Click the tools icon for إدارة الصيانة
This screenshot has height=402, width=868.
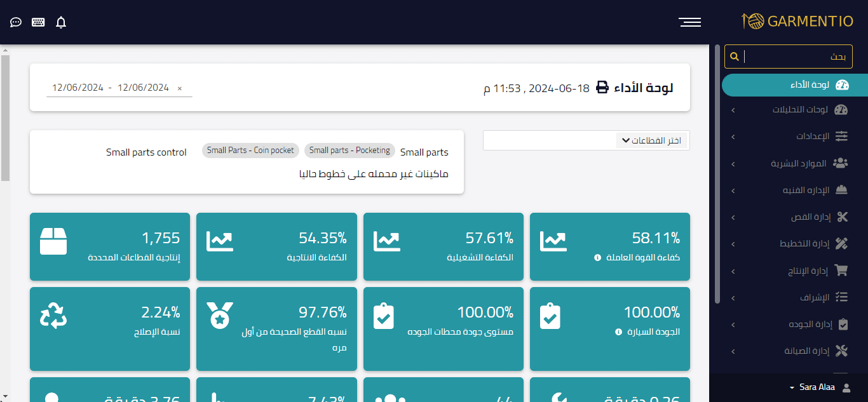[x=841, y=351]
